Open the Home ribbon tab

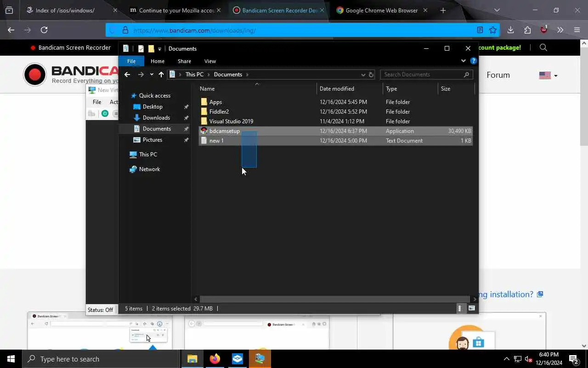(158, 61)
